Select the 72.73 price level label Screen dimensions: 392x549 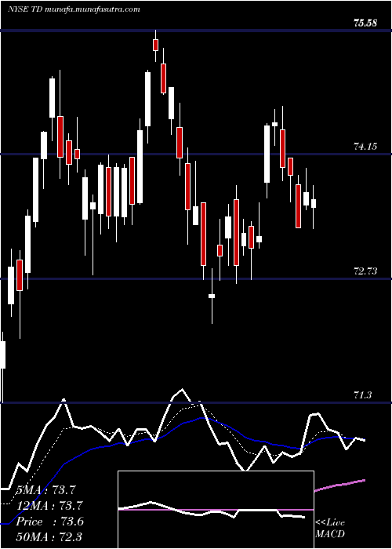[x=365, y=271]
